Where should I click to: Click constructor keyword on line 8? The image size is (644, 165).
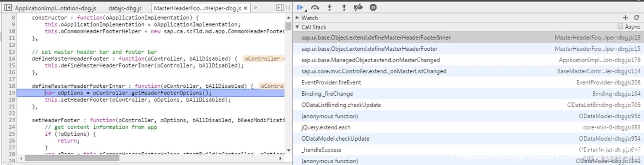coord(49,18)
